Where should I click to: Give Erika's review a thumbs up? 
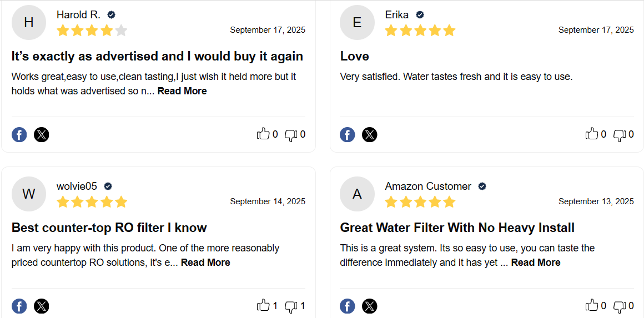tap(591, 134)
